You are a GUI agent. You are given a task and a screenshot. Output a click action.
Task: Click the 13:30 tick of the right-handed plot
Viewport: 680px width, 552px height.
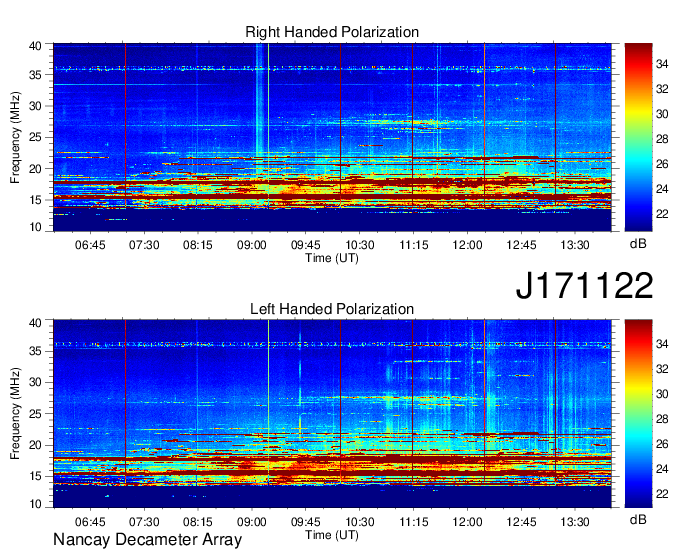575,245
